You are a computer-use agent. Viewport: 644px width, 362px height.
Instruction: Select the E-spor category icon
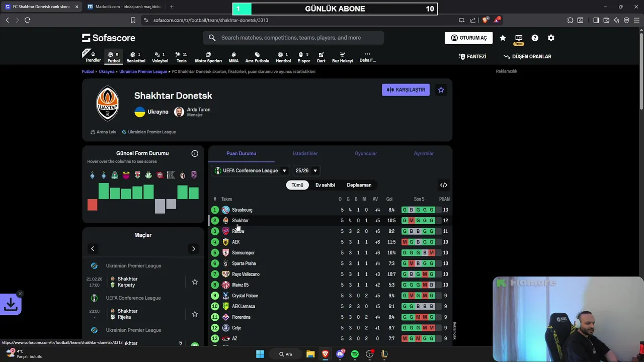pos(304,57)
